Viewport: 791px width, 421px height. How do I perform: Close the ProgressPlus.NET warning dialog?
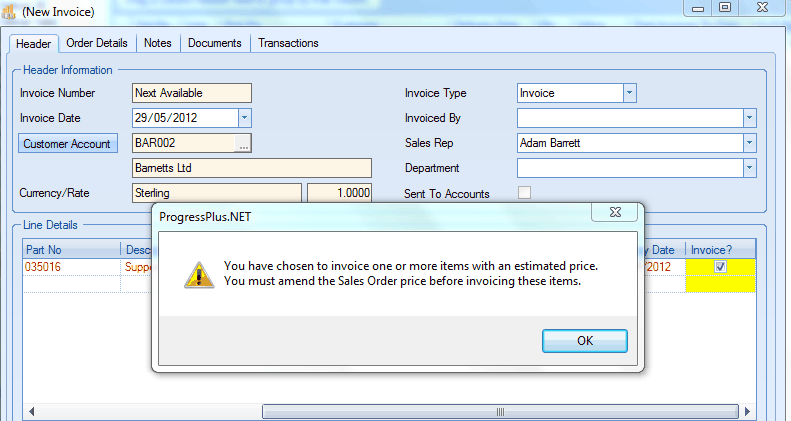tap(614, 212)
